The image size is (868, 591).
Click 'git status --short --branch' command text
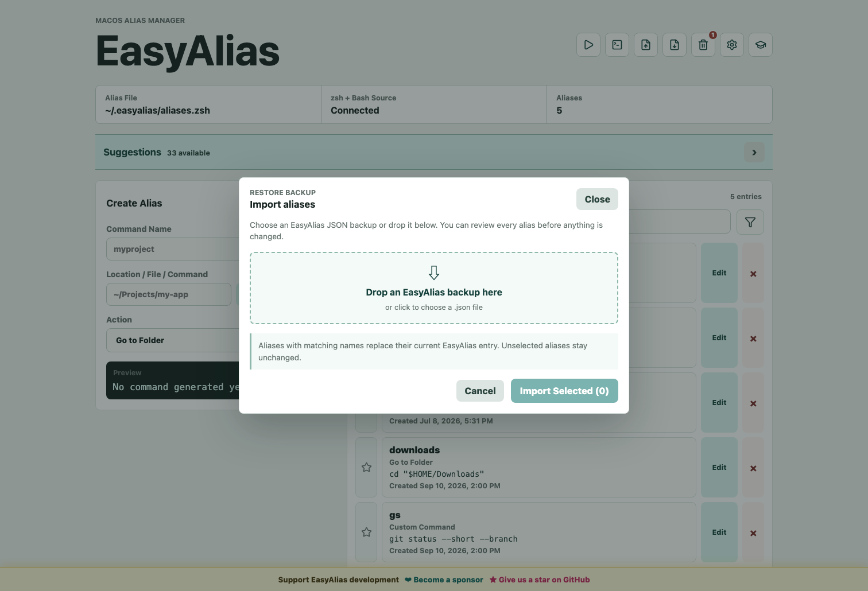tap(454, 539)
